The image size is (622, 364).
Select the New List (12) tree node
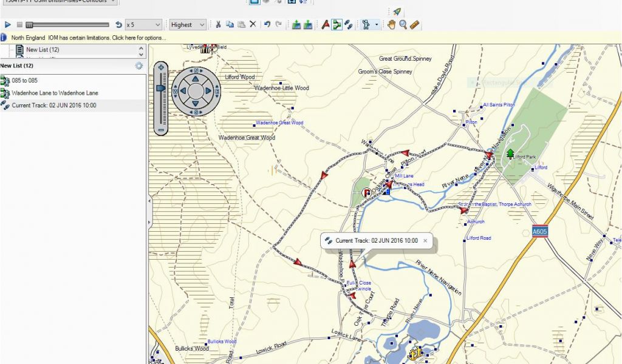click(x=43, y=50)
